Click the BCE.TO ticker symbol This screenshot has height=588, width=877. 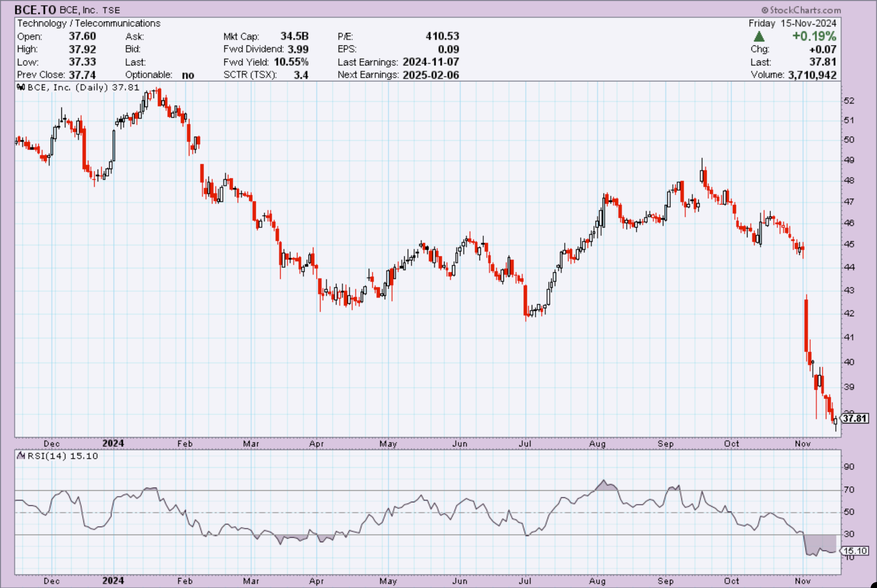[x=35, y=10]
